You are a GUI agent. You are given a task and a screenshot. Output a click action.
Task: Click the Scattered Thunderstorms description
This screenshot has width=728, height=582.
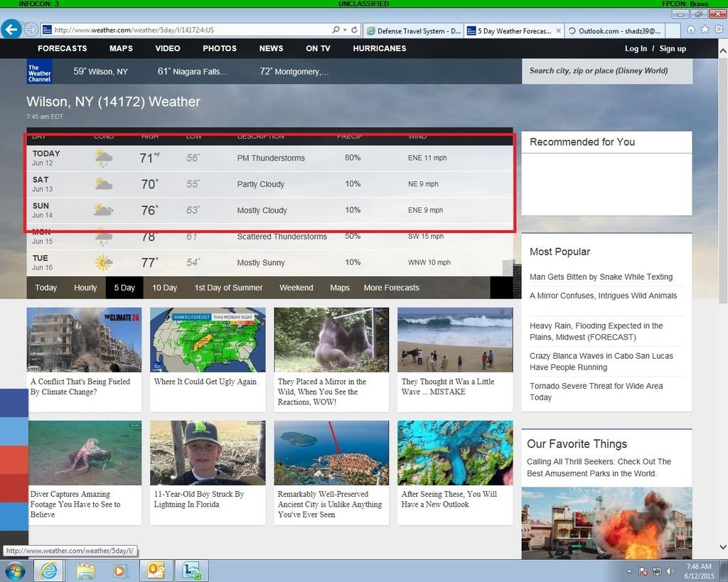coord(282,237)
